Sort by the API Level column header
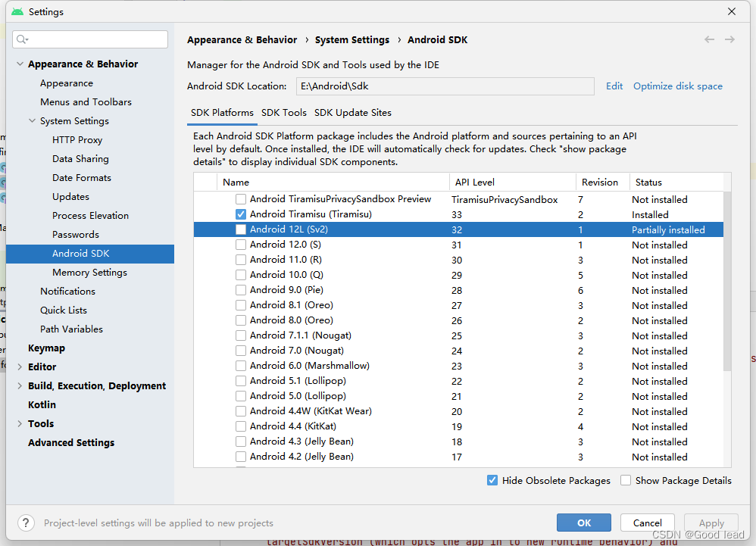Viewport: 756px width, 546px height. [513, 183]
